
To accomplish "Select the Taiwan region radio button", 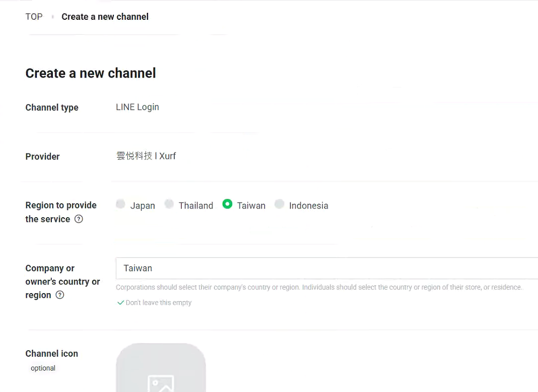I will click(x=227, y=204).
